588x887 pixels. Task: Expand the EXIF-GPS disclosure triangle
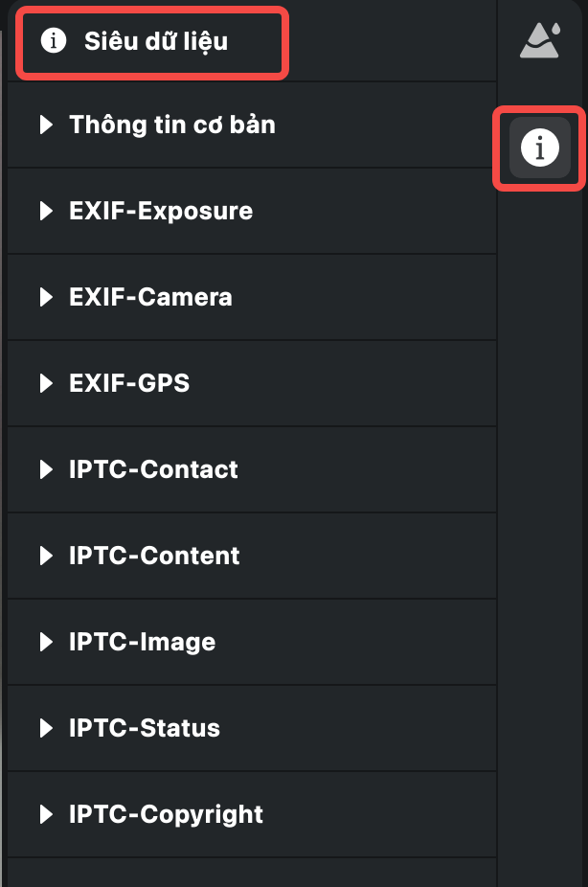pos(46,383)
